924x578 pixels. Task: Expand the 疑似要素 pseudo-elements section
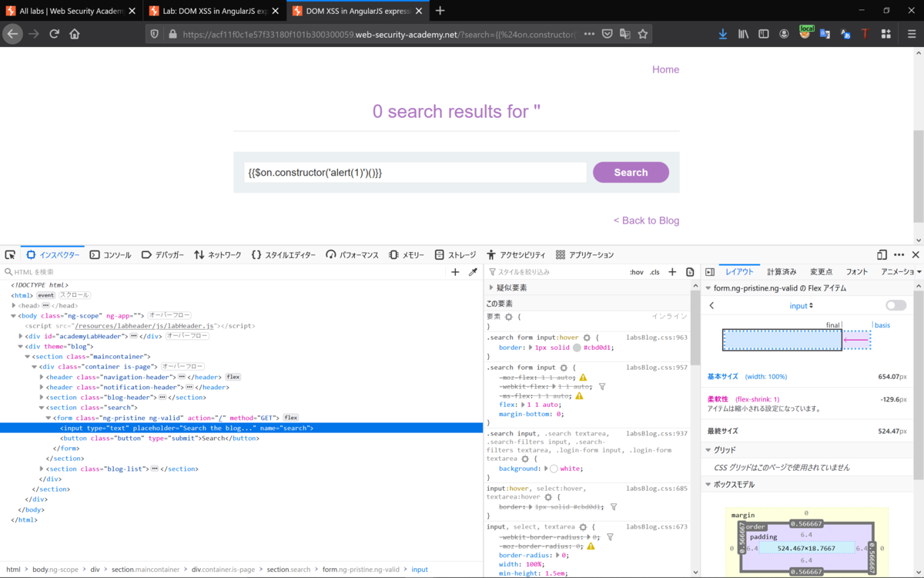pyautogui.click(x=491, y=287)
